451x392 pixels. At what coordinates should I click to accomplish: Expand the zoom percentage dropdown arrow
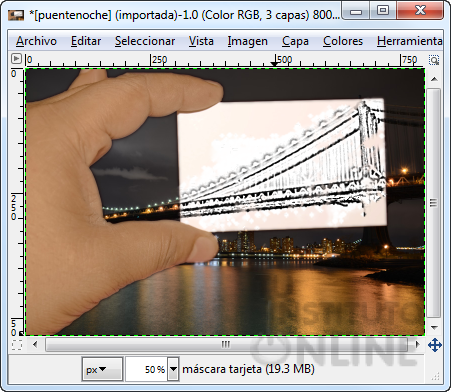[173, 369]
